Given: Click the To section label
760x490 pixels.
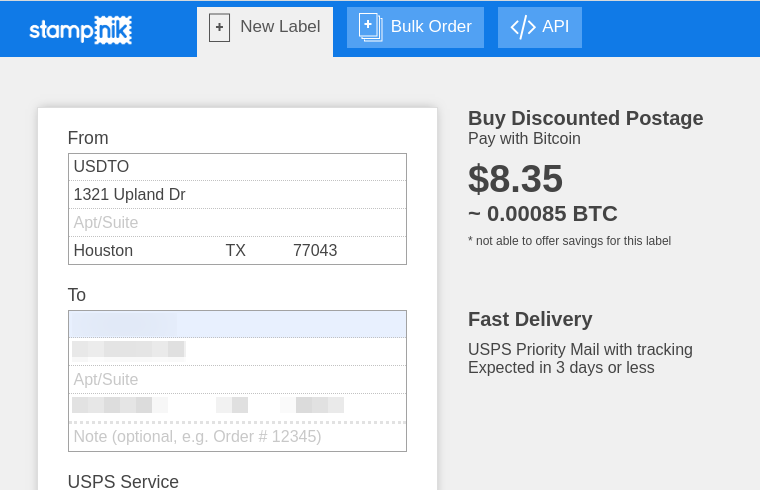Looking at the screenshot, I should (x=77, y=295).
